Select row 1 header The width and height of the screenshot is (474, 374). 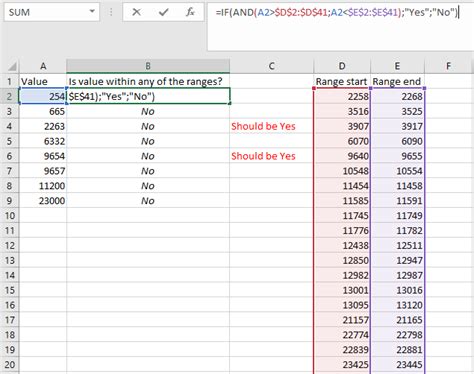9,81
